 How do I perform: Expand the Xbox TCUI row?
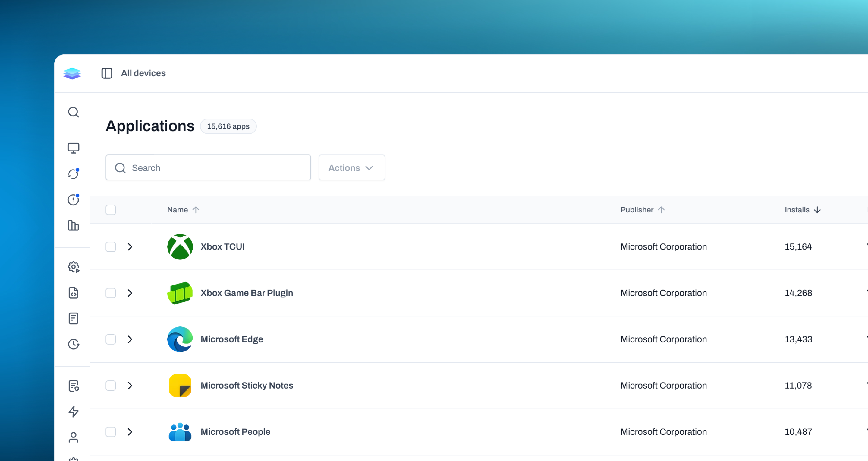(130, 247)
